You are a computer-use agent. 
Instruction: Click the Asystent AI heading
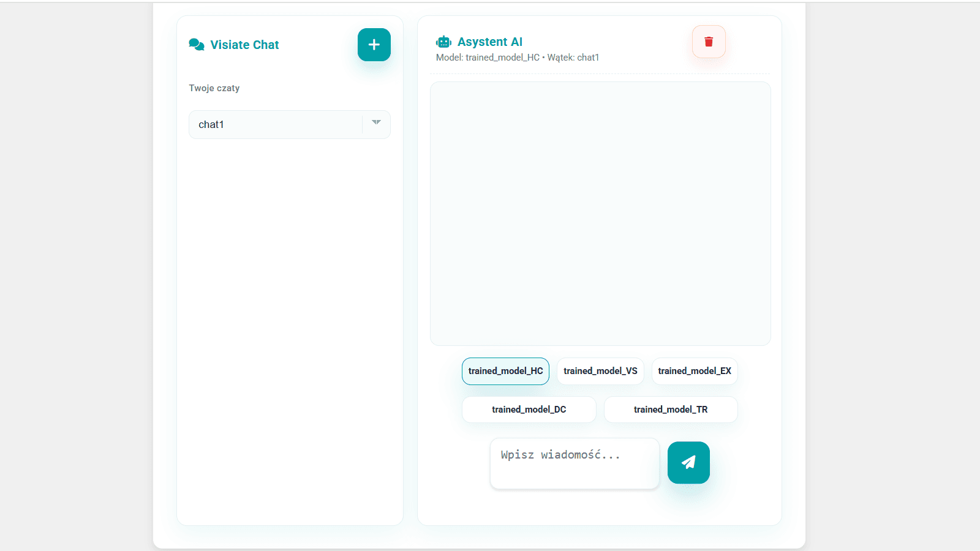click(490, 42)
